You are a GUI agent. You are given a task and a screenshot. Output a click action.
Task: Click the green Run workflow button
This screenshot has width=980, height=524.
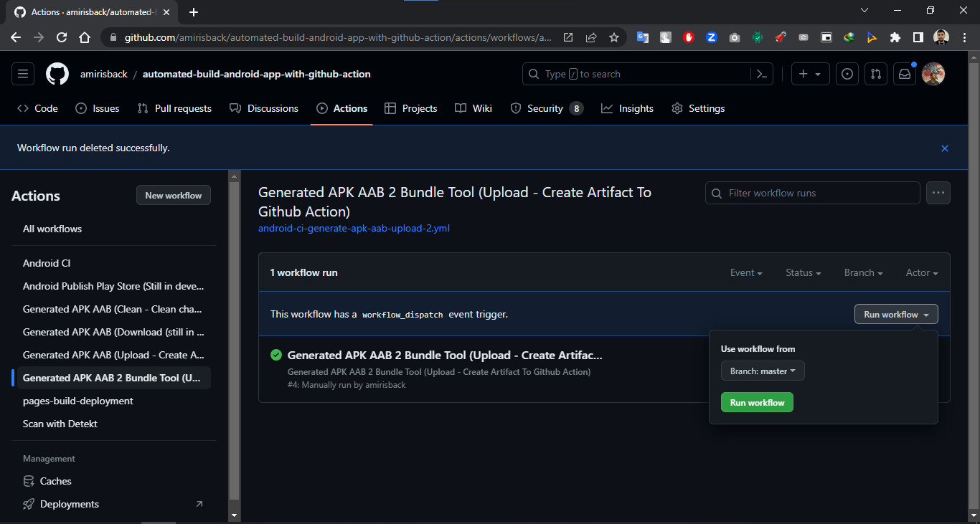point(757,403)
